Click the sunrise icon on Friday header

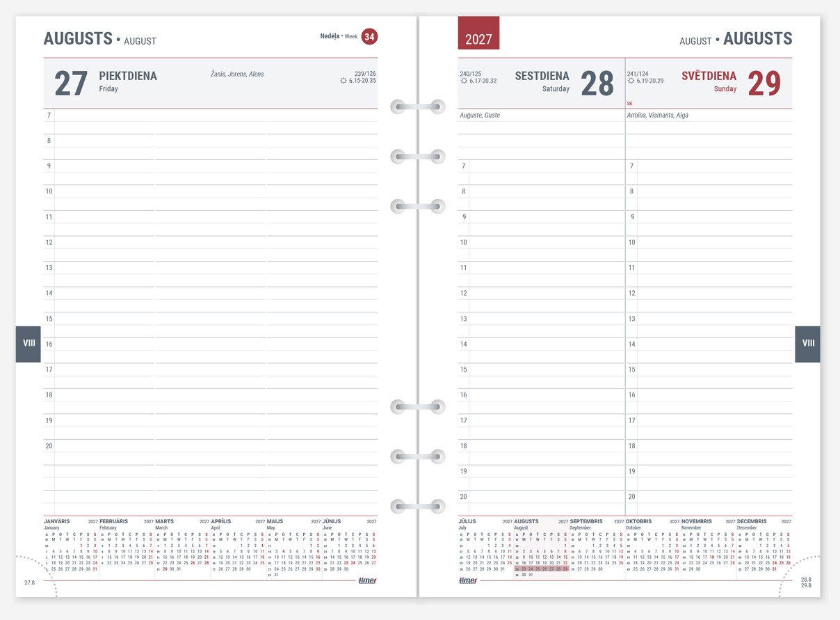tap(344, 81)
